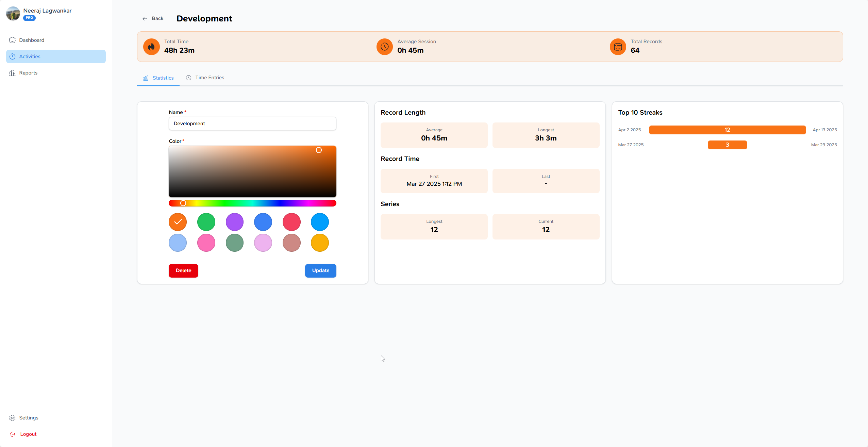Select the green color swatch
The image size is (868, 447).
pyautogui.click(x=206, y=222)
